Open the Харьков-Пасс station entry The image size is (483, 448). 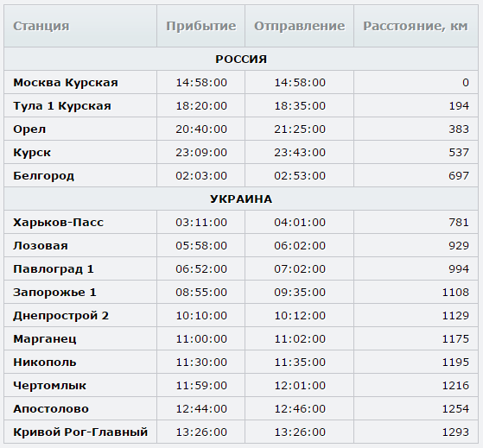pos(58,222)
